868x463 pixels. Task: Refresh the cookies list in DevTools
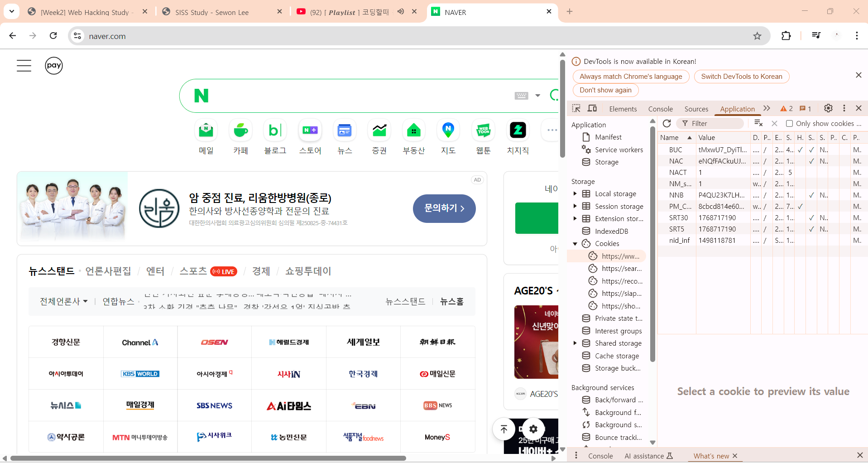(x=666, y=123)
